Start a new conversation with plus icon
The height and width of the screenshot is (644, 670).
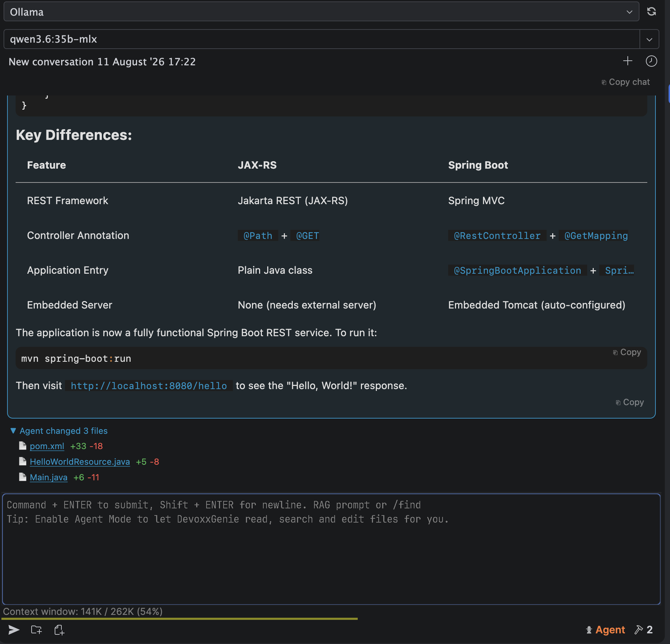tap(628, 61)
